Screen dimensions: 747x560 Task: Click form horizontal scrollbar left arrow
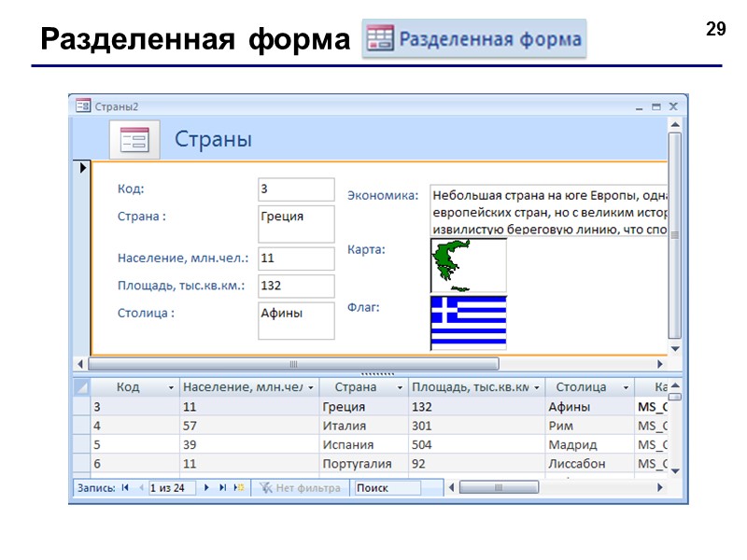[x=80, y=364]
